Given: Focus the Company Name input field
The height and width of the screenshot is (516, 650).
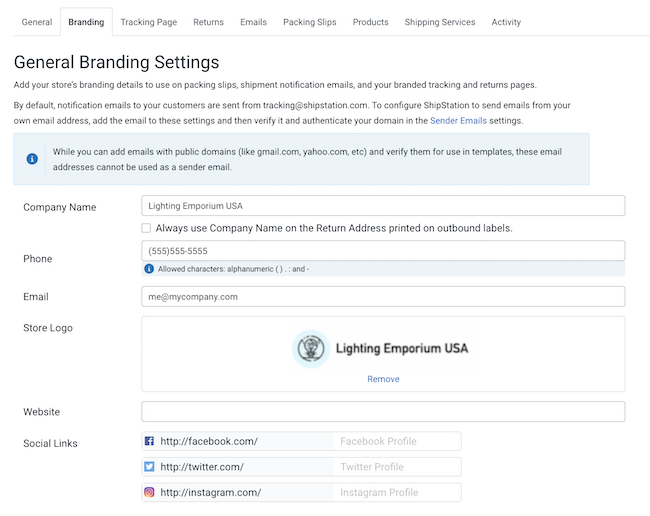Looking at the screenshot, I should [x=383, y=206].
